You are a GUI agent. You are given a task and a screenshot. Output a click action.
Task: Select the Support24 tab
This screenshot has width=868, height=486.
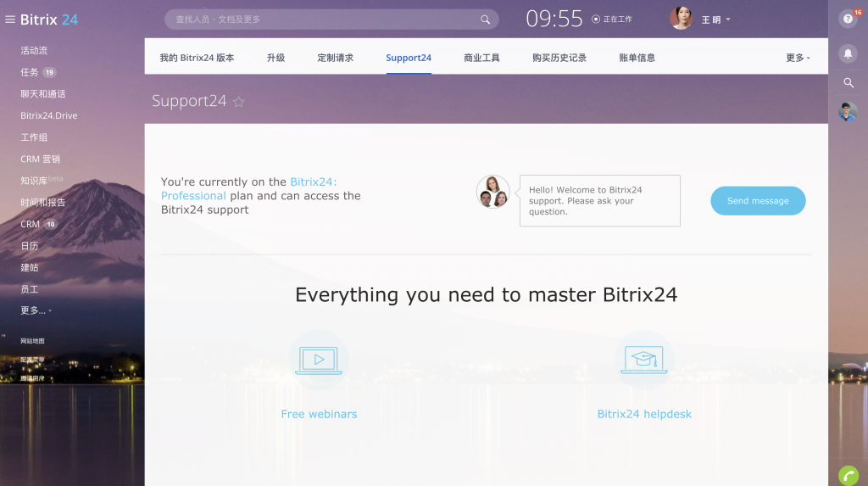click(409, 58)
